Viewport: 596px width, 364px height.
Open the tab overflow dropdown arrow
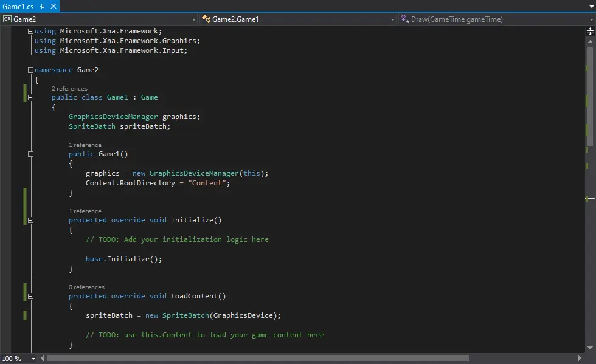[591, 7]
